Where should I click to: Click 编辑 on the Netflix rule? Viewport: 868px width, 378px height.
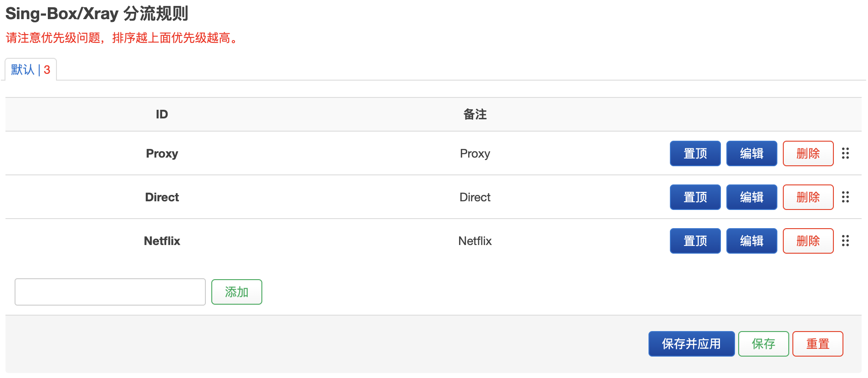point(751,241)
